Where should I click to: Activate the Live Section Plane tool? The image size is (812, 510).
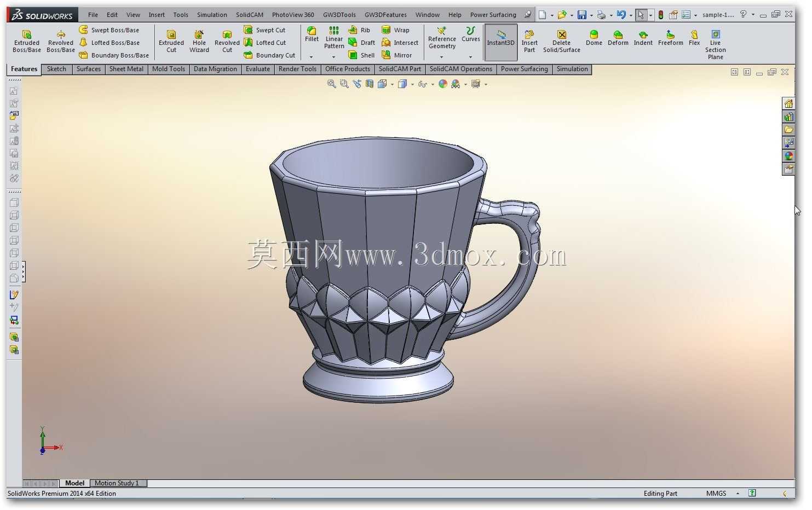[x=715, y=45]
